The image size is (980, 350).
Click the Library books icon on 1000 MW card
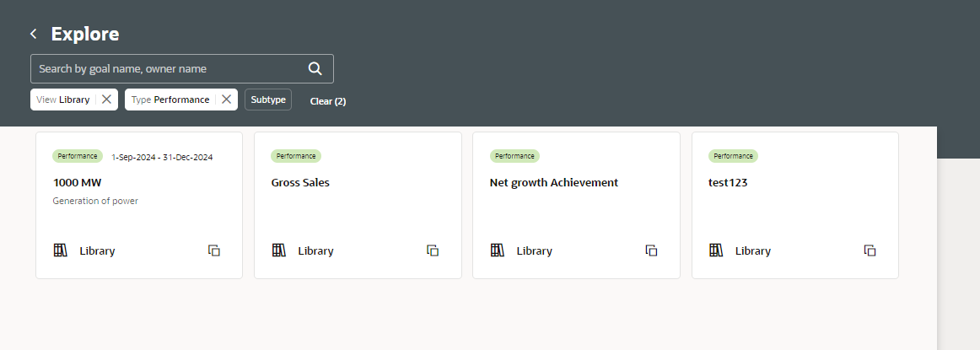(x=60, y=250)
